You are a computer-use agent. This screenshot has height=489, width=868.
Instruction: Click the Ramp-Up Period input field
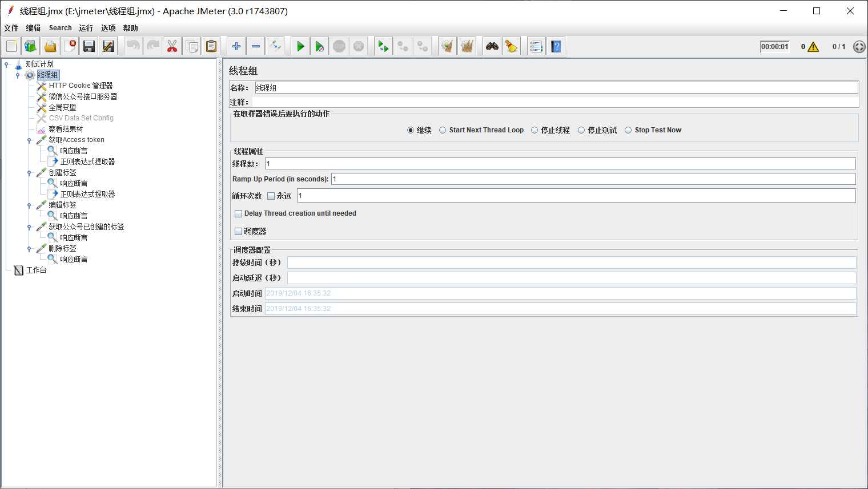(x=593, y=179)
